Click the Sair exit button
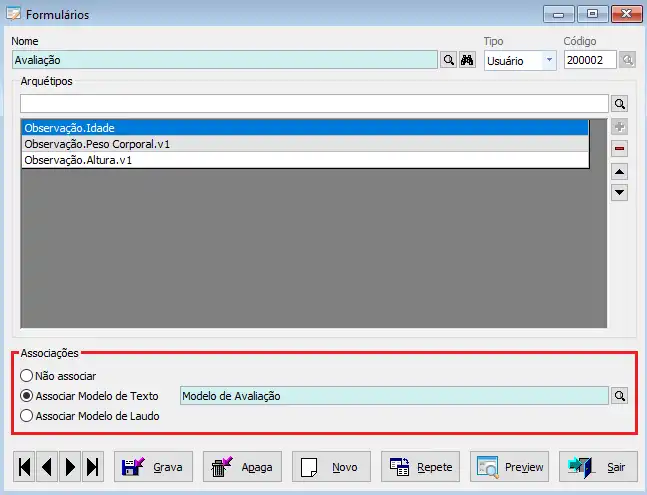The width and height of the screenshot is (647, 495). 598,467
